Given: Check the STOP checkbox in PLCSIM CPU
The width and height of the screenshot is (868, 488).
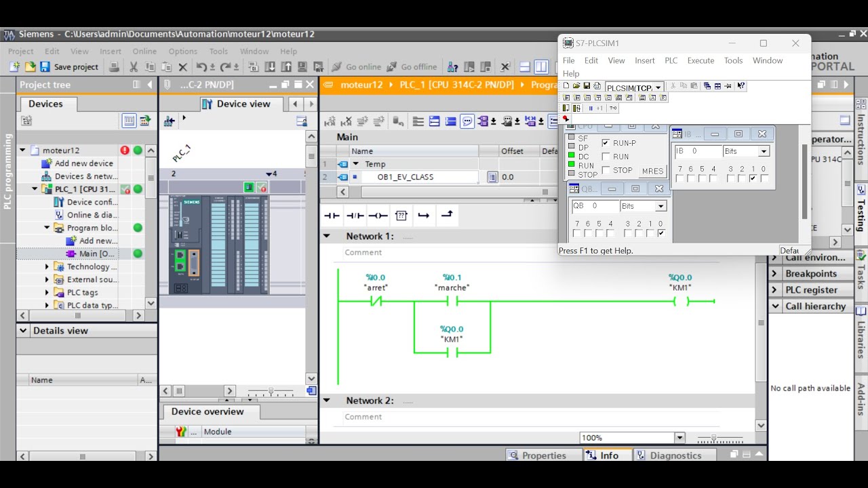Looking at the screenshot, I should click(x=606, y=170).
